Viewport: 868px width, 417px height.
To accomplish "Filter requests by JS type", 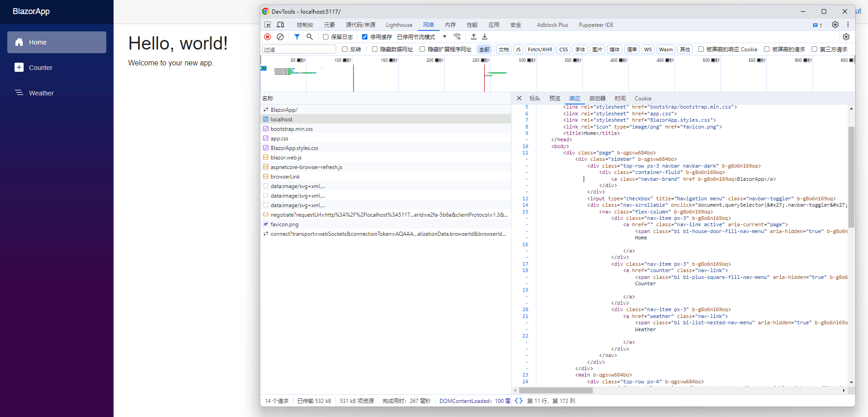I will [x=518, y=50].
